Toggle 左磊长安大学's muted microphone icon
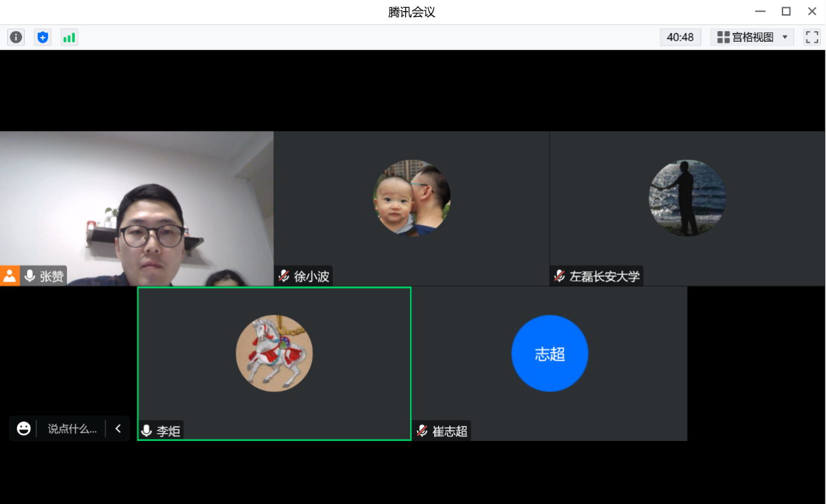Viewport: 826px width, 504px height. click(x=559, y=276)
